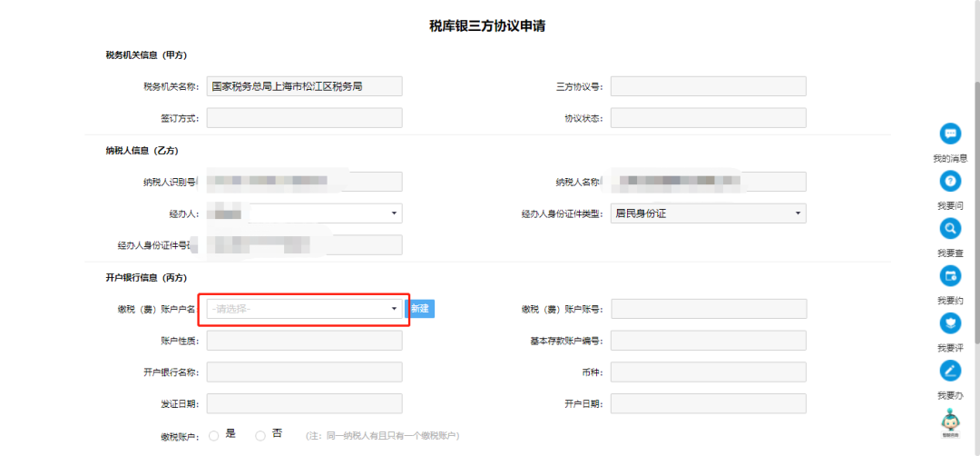Open the 我要查 search icon
The image size is (980, 456).
pyautogui.click(x=950, y=228)
